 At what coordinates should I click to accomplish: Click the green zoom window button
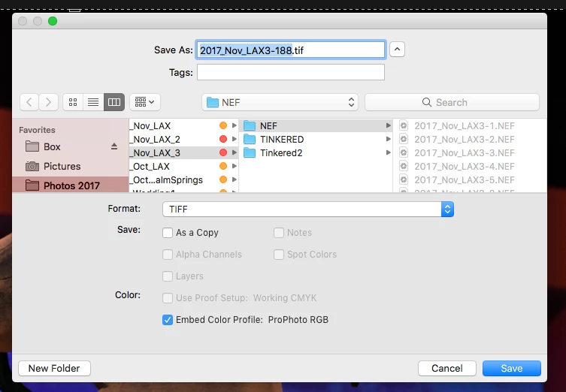53,21
